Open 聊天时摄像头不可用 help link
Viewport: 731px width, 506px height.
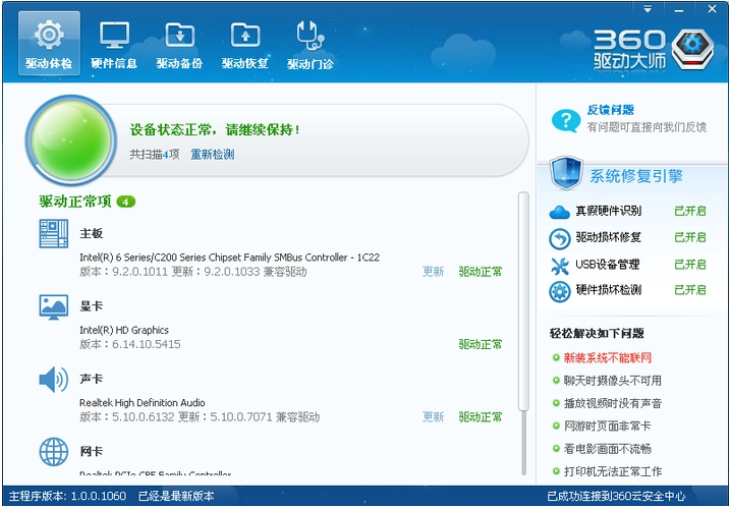pos(613,381)
